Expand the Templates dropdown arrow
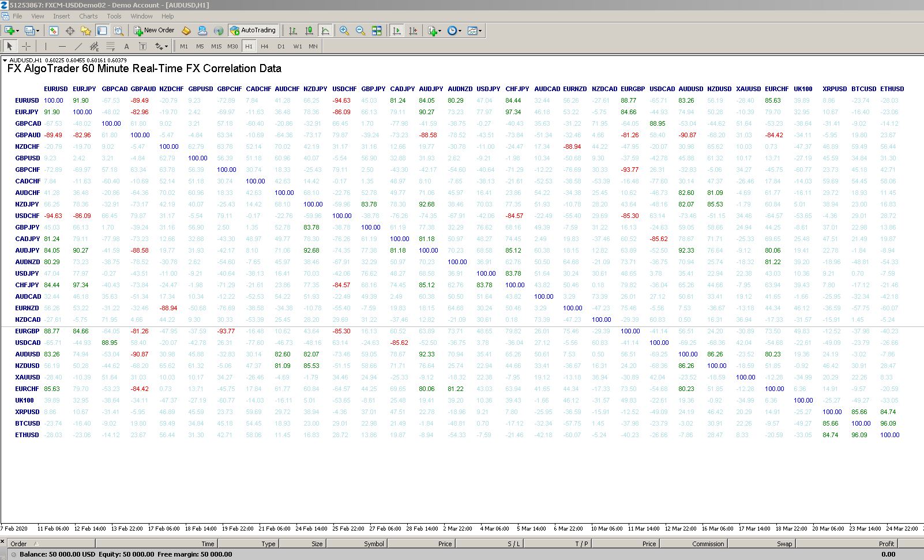 click(480, 31)
